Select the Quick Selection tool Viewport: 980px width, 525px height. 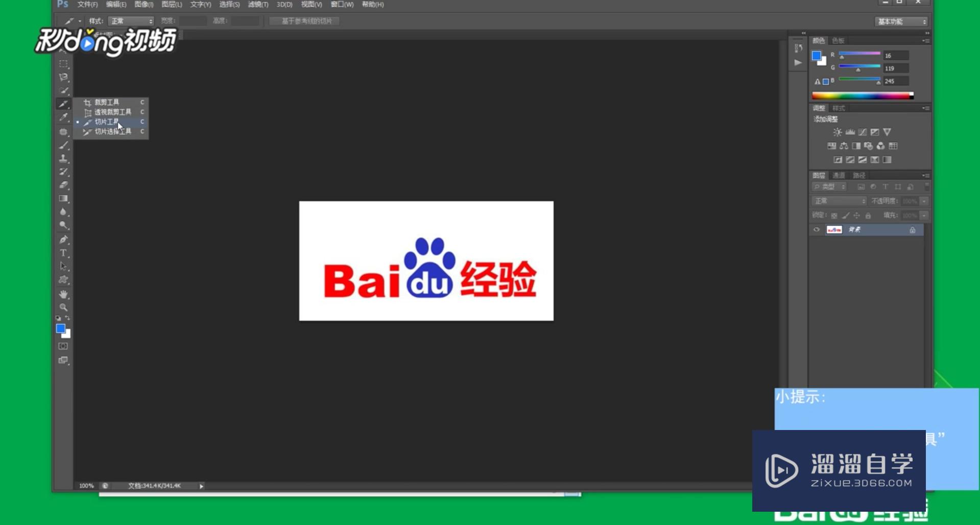(x=63, y=90)
